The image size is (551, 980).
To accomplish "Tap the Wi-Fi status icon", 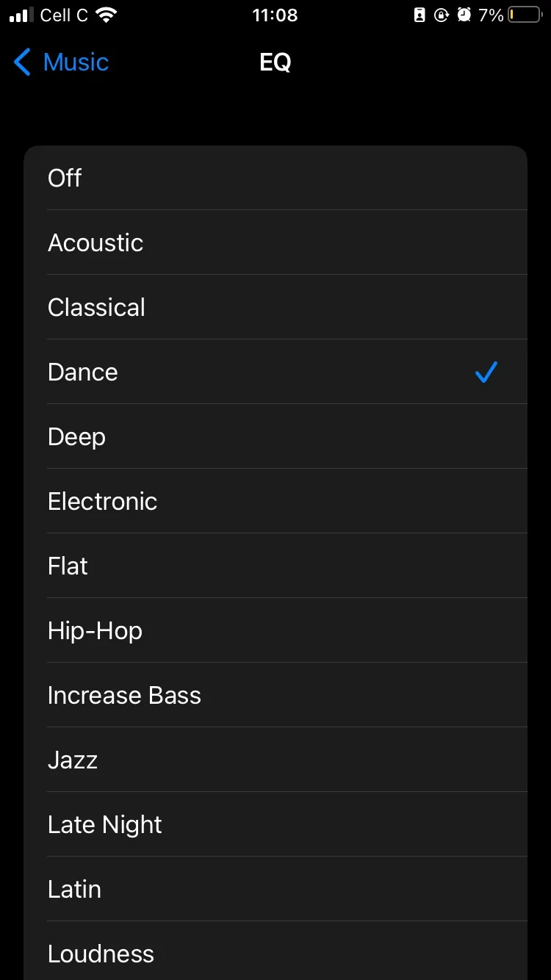I will pyautogui.click(x=107, y=15).
